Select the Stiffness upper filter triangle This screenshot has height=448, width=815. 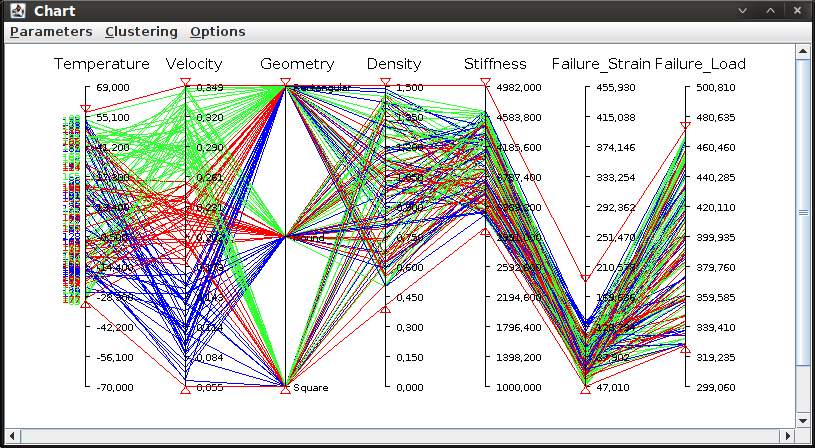485,82
